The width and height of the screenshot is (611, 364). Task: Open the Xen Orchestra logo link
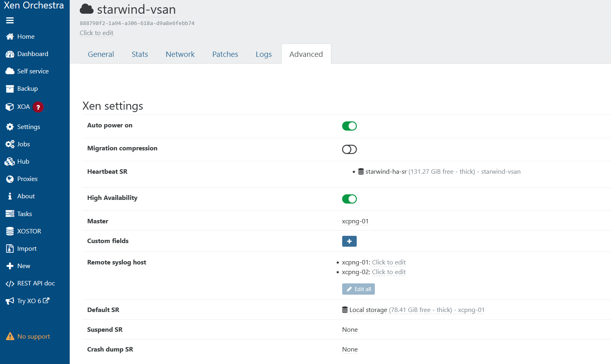point(34,6)
